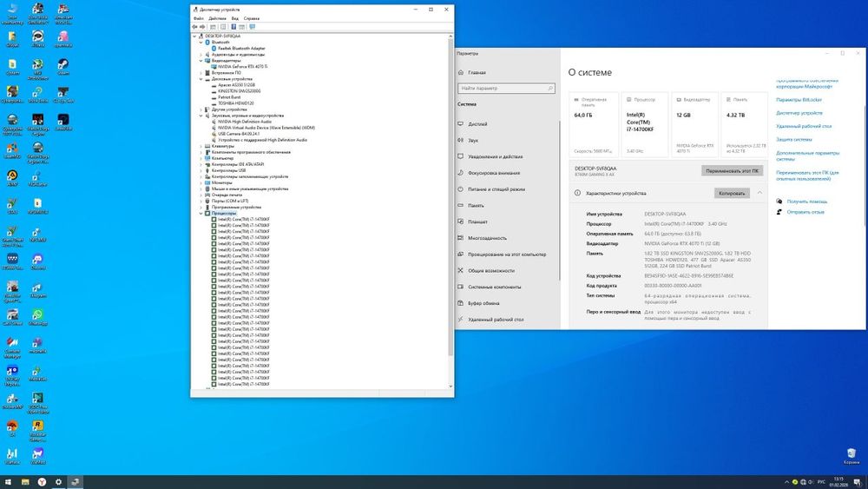
Task: Collapse the device characteristics section chevron
Action: [x=759, y=193]
